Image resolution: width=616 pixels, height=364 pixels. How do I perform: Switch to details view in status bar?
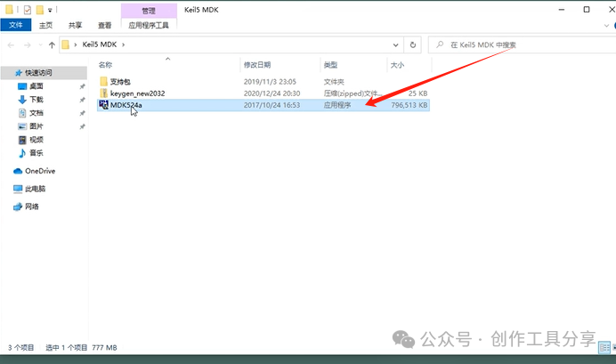pyautogui.click(x=604, y=347)
